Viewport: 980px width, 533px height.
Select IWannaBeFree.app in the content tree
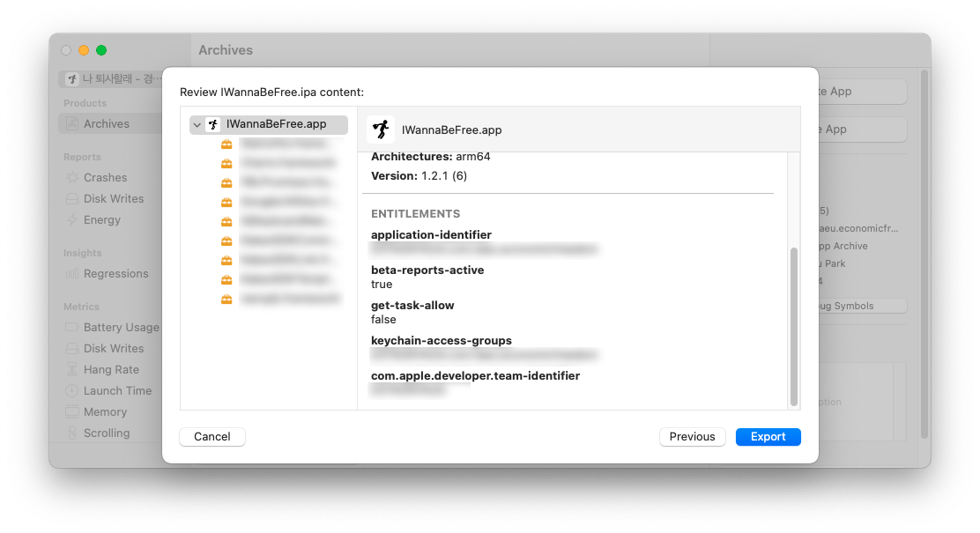click(269, 124)
